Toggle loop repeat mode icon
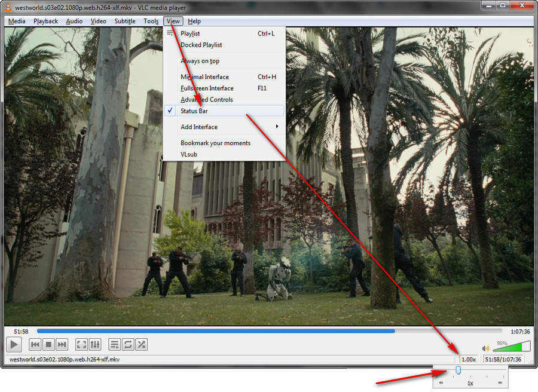This screenshot has height=392, width=538. click(x=128, y=344)
